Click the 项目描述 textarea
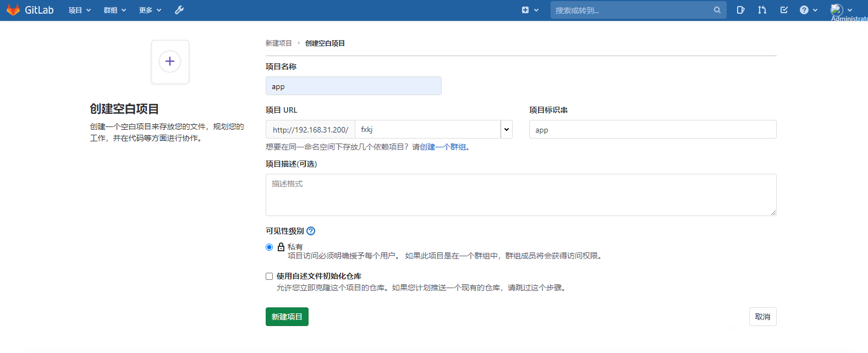 (521, 195)
